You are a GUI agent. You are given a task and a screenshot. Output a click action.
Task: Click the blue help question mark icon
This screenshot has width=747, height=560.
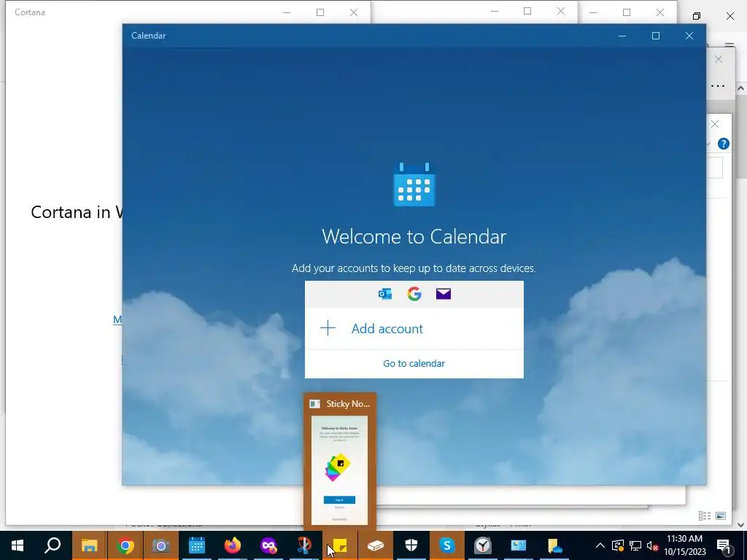click(723, 144)
